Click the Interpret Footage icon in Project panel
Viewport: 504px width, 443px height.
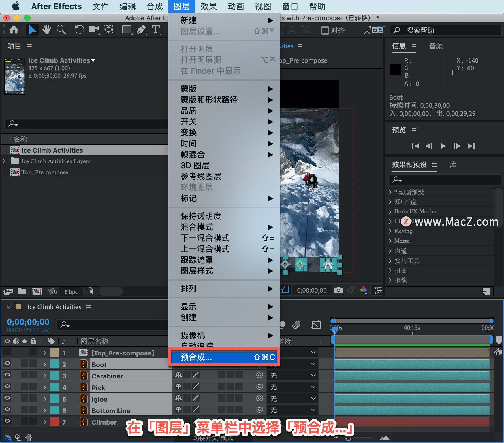click(x=8, y=291)
